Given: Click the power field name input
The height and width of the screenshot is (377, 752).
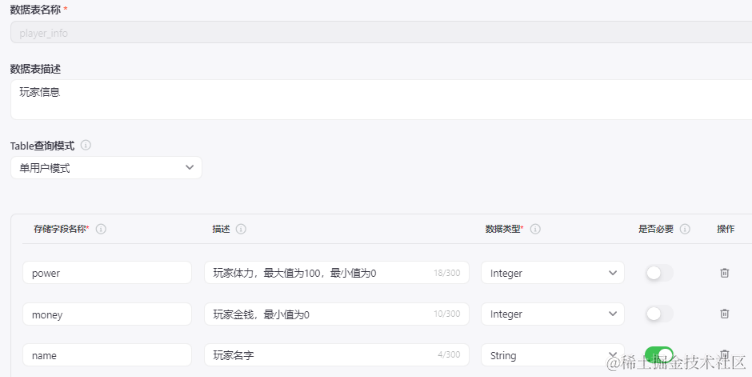Looking at the screenshot, I should tap(107, 273).
